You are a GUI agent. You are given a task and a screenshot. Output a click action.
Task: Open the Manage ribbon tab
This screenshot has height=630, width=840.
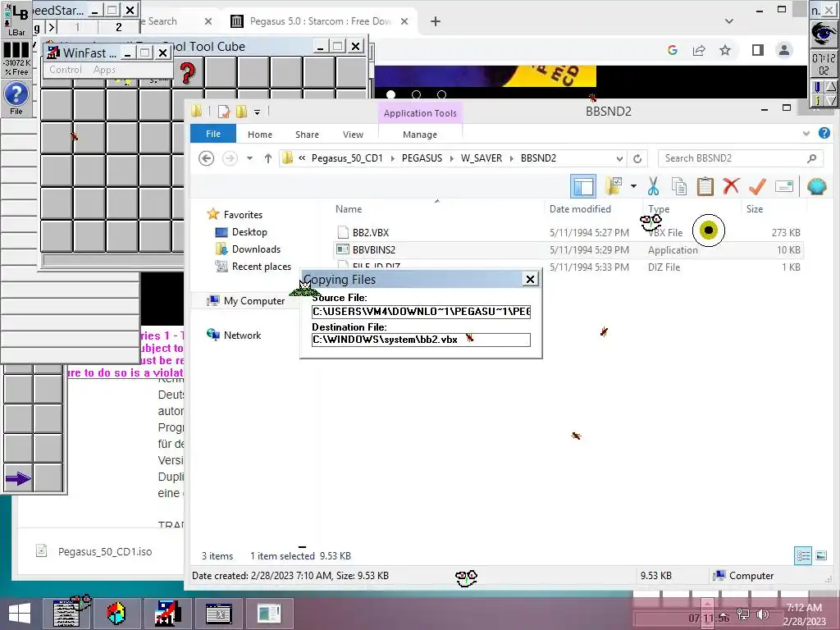click(420, 135)
